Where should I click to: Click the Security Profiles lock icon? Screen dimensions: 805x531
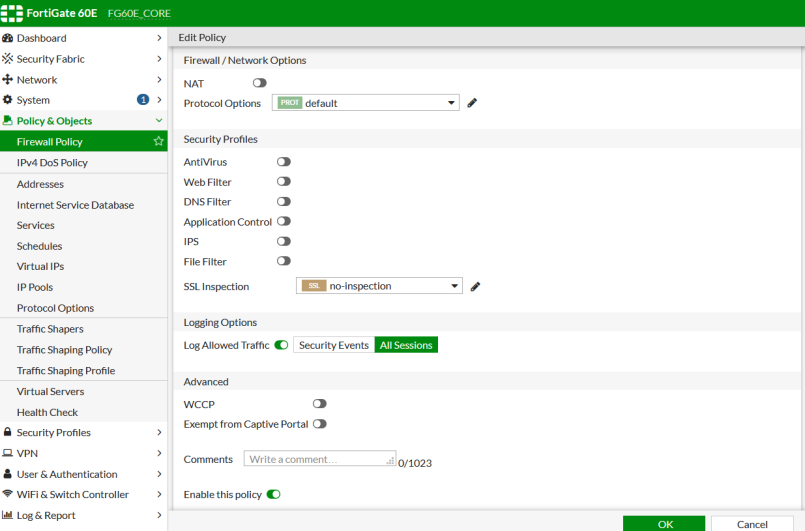(7, 432)
